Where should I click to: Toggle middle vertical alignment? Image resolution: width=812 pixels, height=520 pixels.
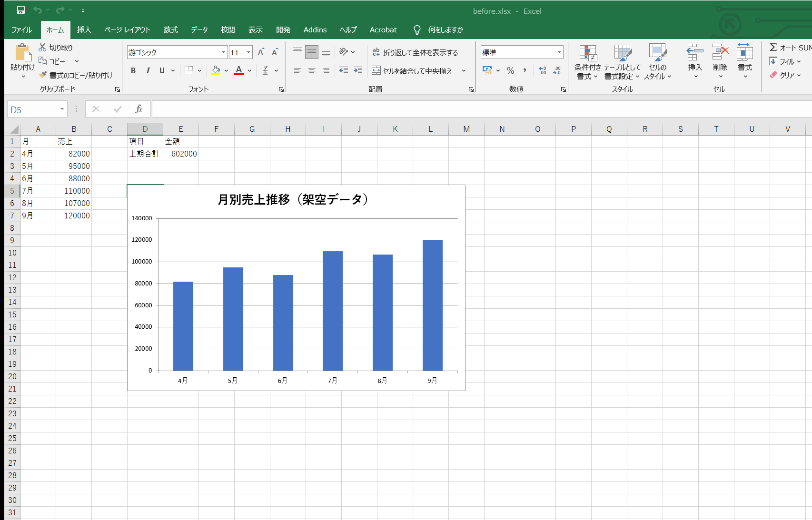tap(312, 52)
